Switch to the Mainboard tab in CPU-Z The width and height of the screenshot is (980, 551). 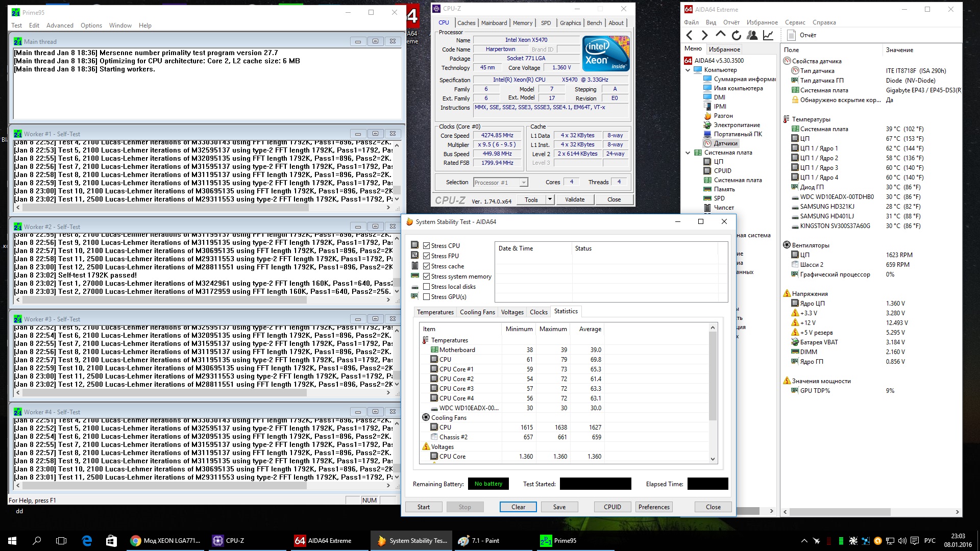pyautogui.click(x=494, y=23)
